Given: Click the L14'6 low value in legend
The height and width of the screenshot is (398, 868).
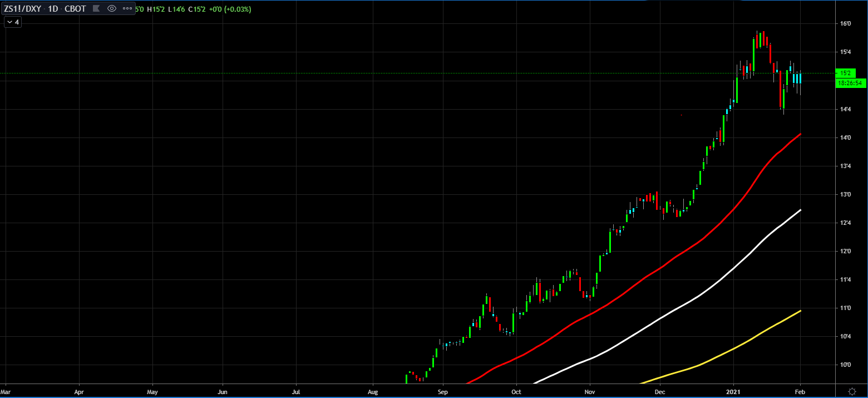Looking at the screenshot, I should 177,9.
